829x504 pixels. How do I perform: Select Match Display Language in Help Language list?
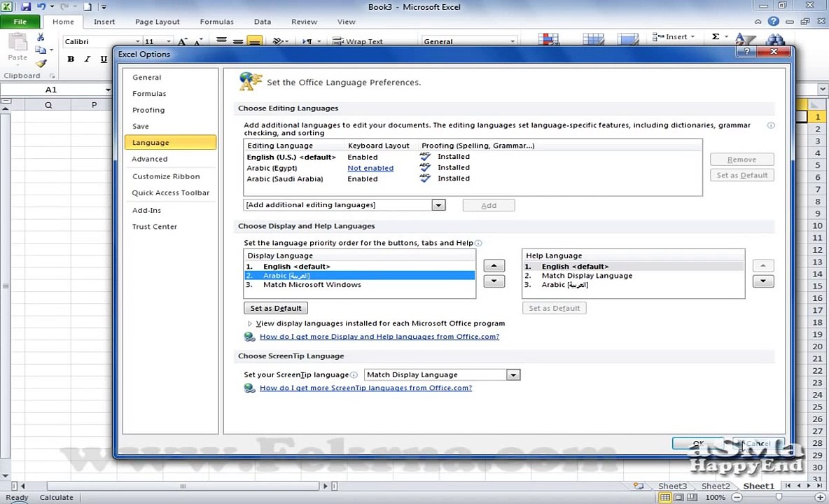click(x=634, y=276)
